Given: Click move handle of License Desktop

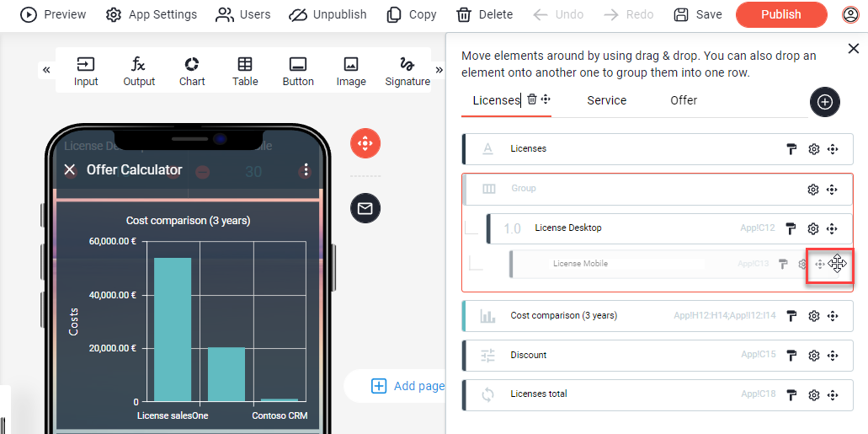Looking at the screenshot, I should [x=832, y=228].
